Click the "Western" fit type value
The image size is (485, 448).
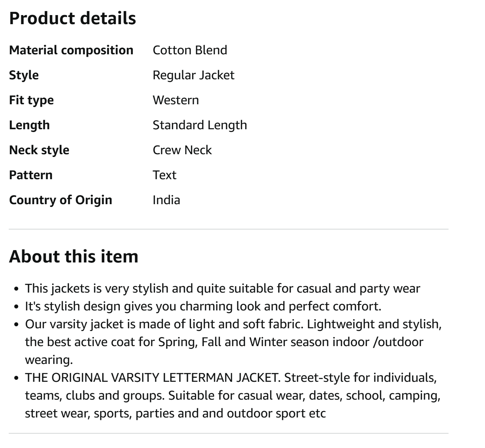pos(176,100)
